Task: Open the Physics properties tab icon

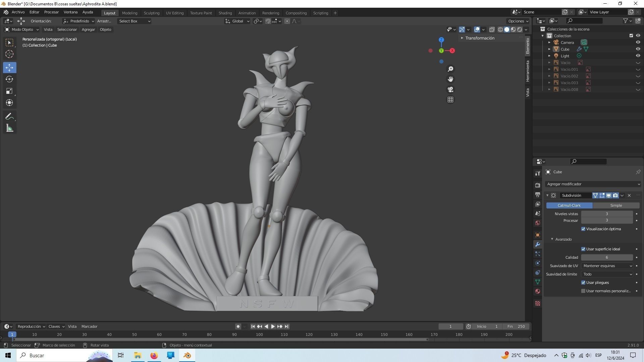Action: pos(538,263)
